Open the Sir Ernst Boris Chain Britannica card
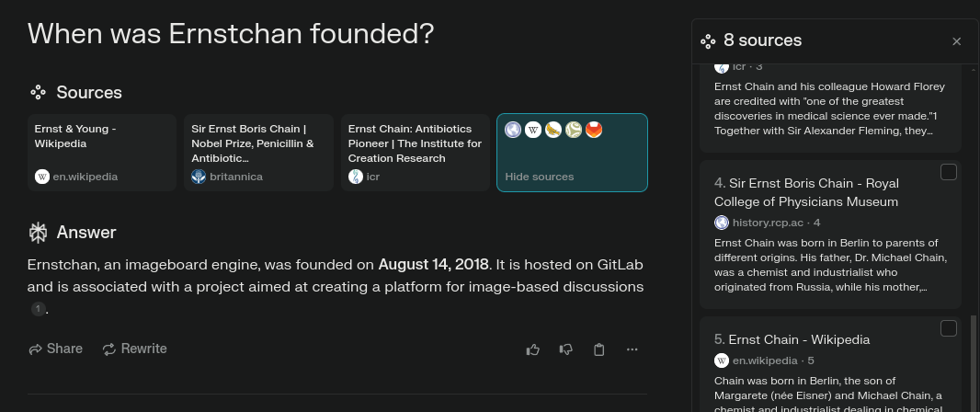Screen dimensions: 980x412 (258, 153)
